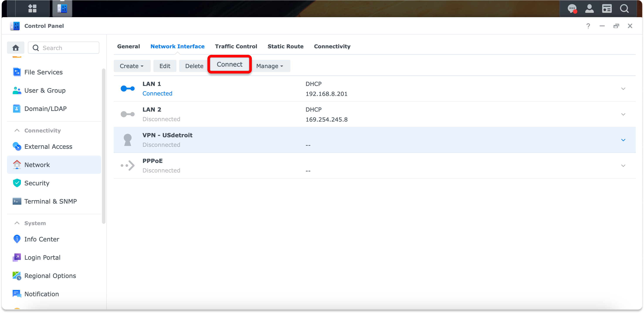This screenshot has height=313, width=644.
Task: Switch to the Static Route tab
Action: click(x=285, y=46)
